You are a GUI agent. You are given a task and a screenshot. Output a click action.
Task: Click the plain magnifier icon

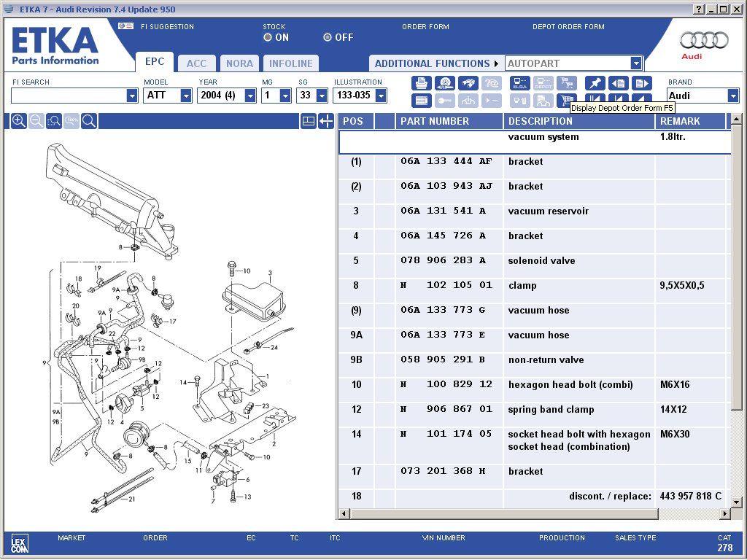89,121
